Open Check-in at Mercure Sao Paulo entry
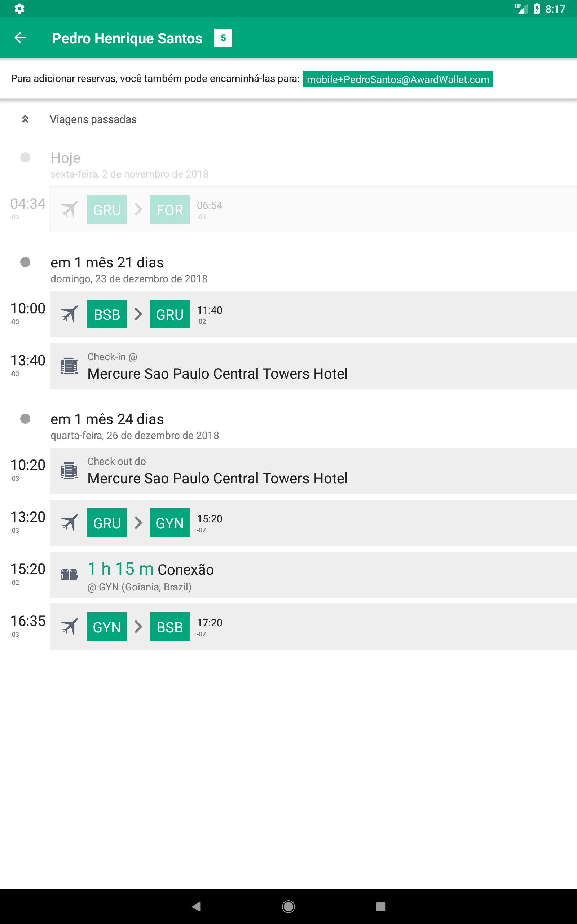The height and width of the screenshot is (924, 577). tap(314, 366)
